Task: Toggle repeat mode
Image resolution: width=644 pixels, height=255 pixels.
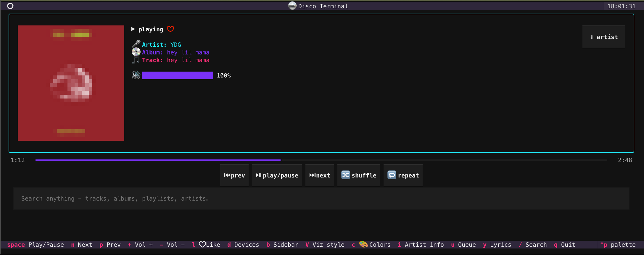Action: pos(403,175)
